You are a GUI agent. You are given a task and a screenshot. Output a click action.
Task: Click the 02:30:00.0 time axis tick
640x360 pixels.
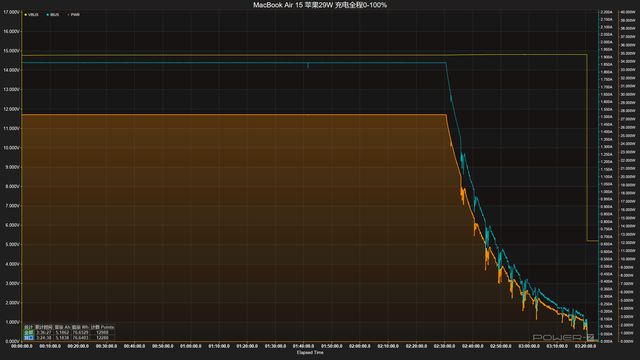tap(444, 346)
